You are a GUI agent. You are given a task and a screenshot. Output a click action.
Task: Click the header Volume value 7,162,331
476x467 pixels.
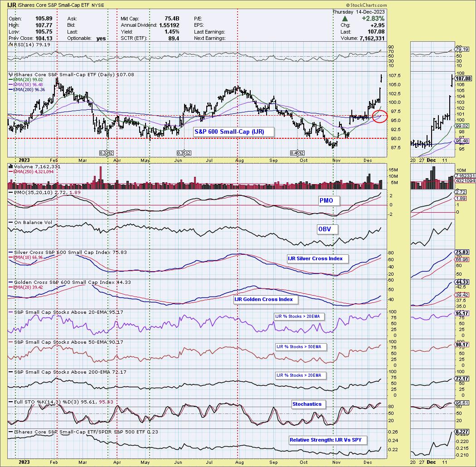pyautogui.click(x=372, y=38)
